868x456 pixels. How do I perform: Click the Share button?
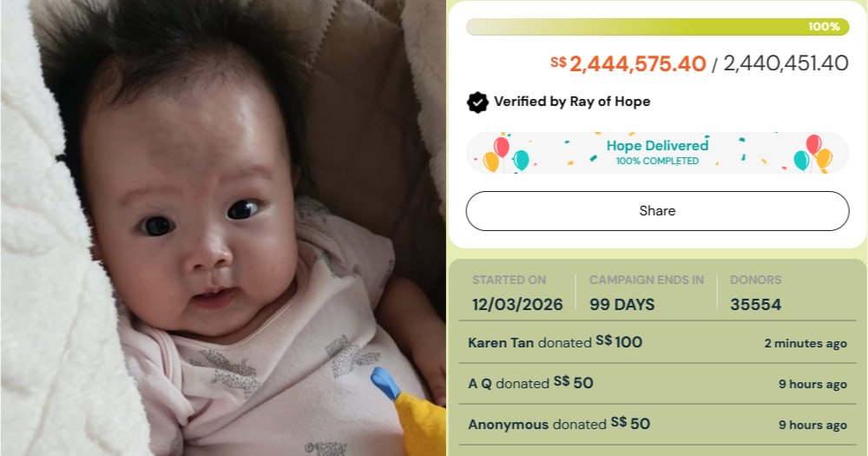click(657, 211)
